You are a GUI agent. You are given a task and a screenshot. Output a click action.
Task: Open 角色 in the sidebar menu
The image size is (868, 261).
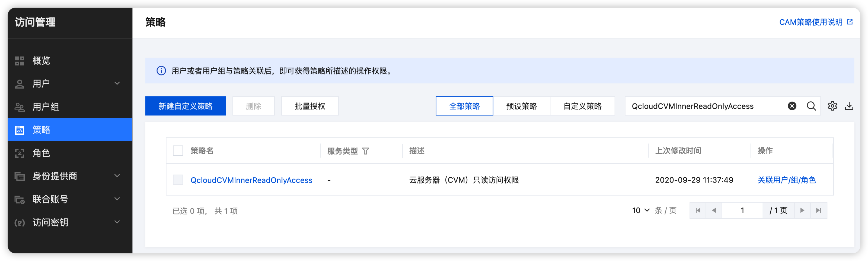(70, 153)
